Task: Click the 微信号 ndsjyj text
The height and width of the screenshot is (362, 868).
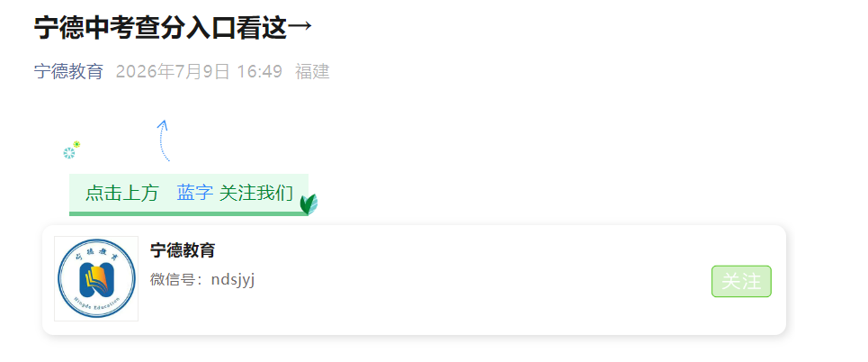Action: click(202, 279)
